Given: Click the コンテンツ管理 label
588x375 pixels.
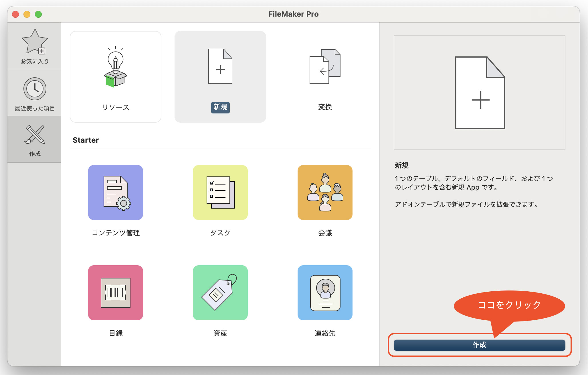Looking at the screenshot, I should pos(116,233).
